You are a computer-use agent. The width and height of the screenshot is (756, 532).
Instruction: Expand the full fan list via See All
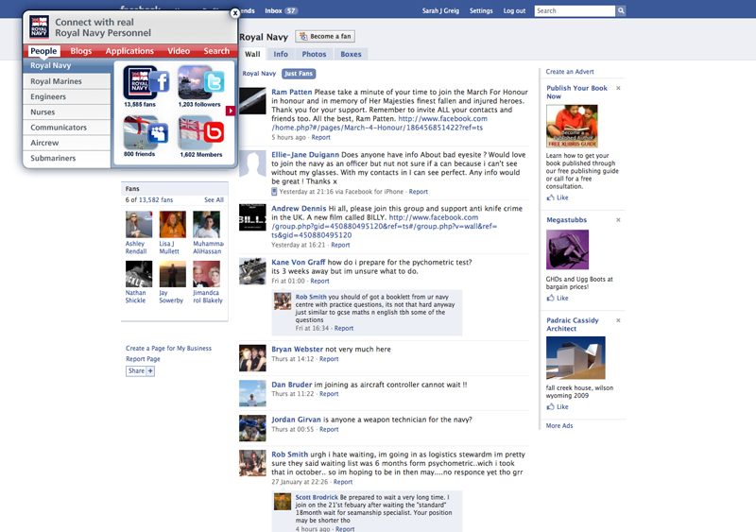tap(214, 200)
